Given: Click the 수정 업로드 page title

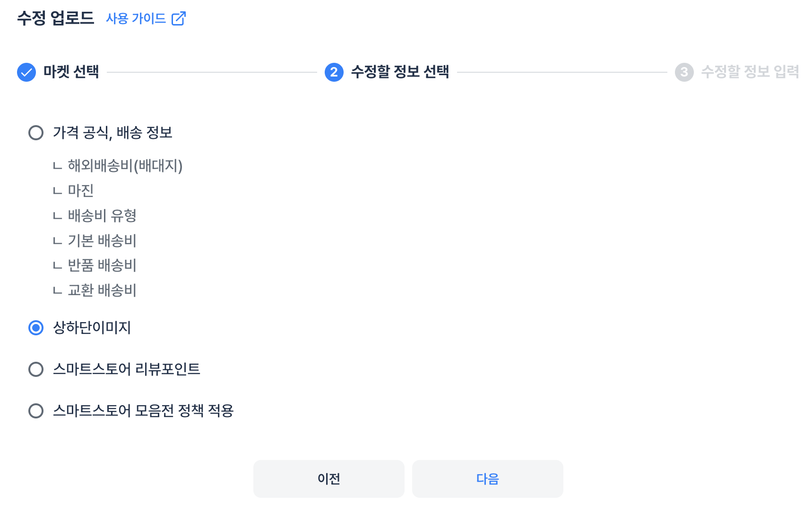Looking at the screenshot, I should click(55, 19).
